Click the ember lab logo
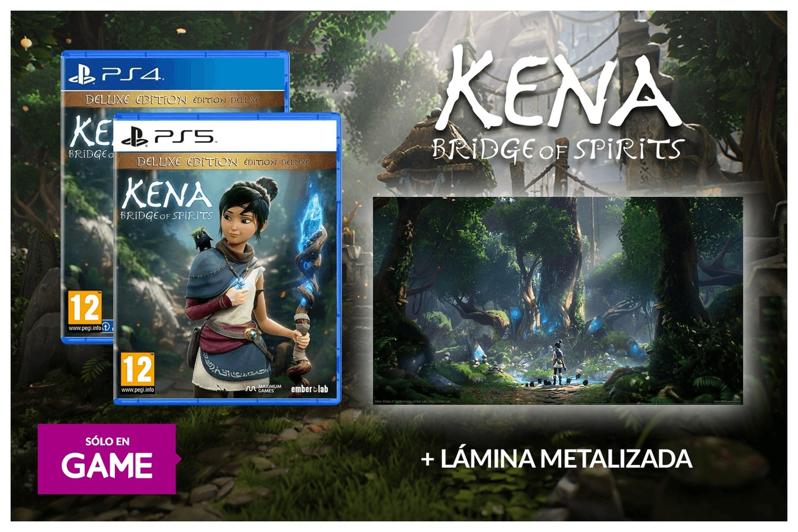 [x=309, y=389]
